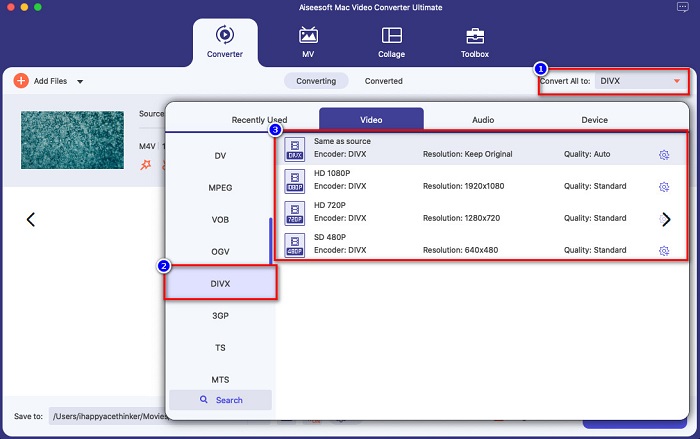This screenshot has width=700, height=439.
Task: Click the video thumbnail preview
Action: 72,140
